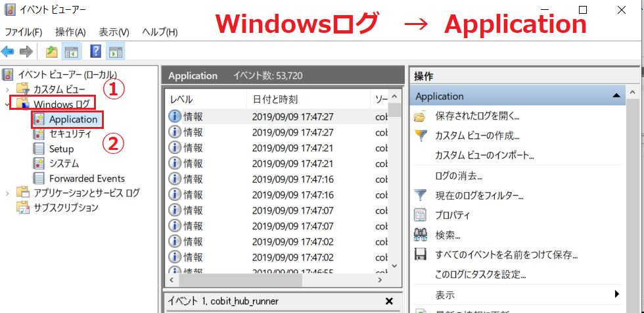This screenshot has width=644, height=313.
Task: Select first event dated 17:47:21
Action: point(277,148)
